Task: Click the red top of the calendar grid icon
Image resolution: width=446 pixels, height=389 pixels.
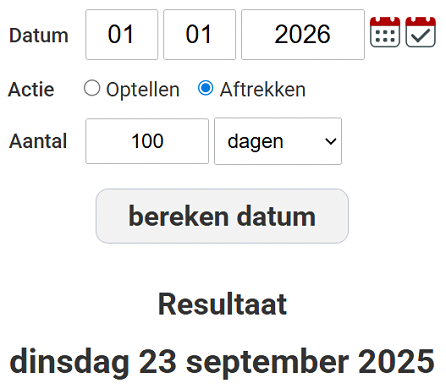Action: (385, 22)
